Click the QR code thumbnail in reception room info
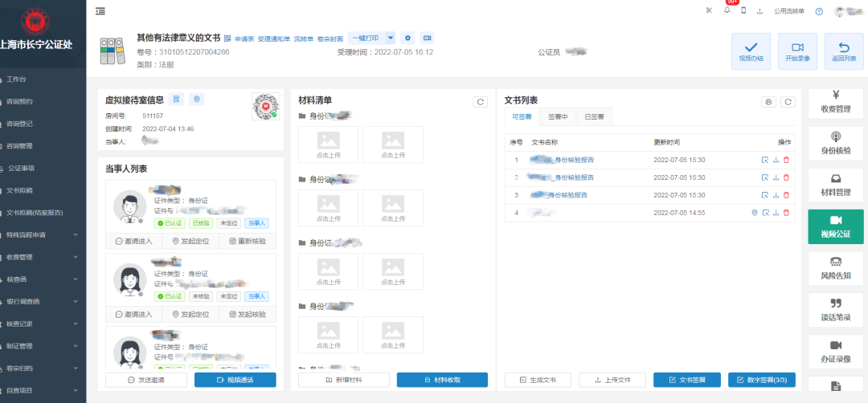868x403 pixels. (264, 105)
